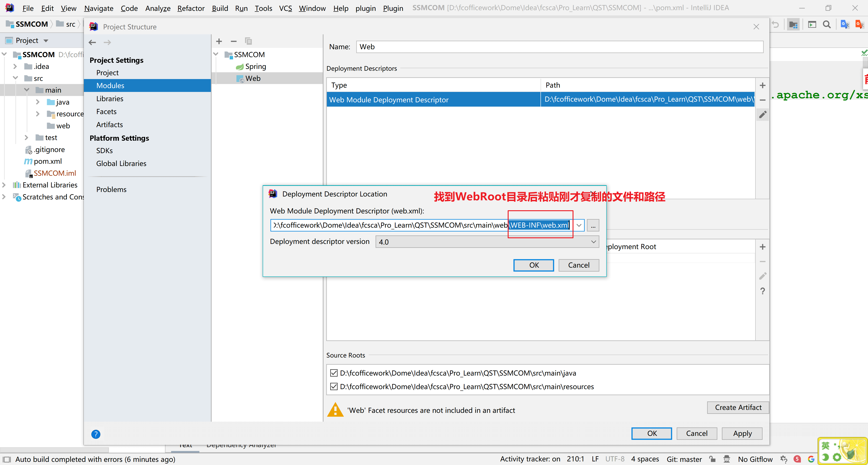Collapse the SSMCOM module tree node
The height and width of the screenshot is (465, 868).
pos(216,54)
